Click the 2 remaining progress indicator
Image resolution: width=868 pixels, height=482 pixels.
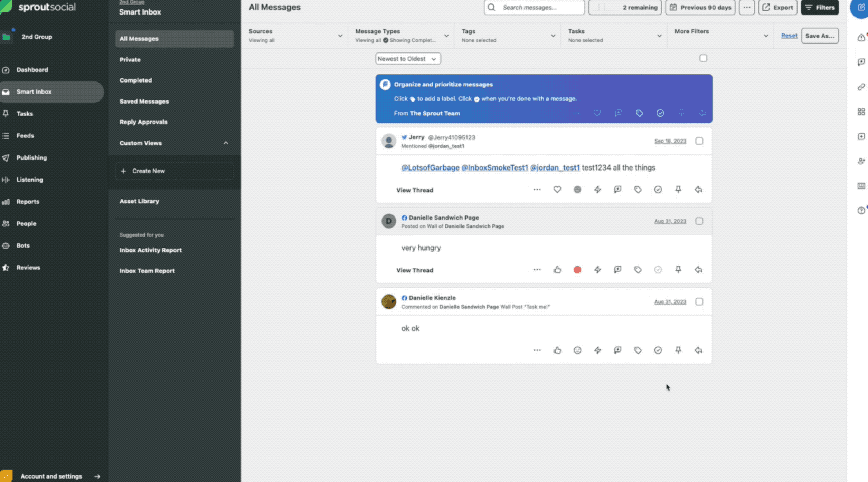pos(625,7)
